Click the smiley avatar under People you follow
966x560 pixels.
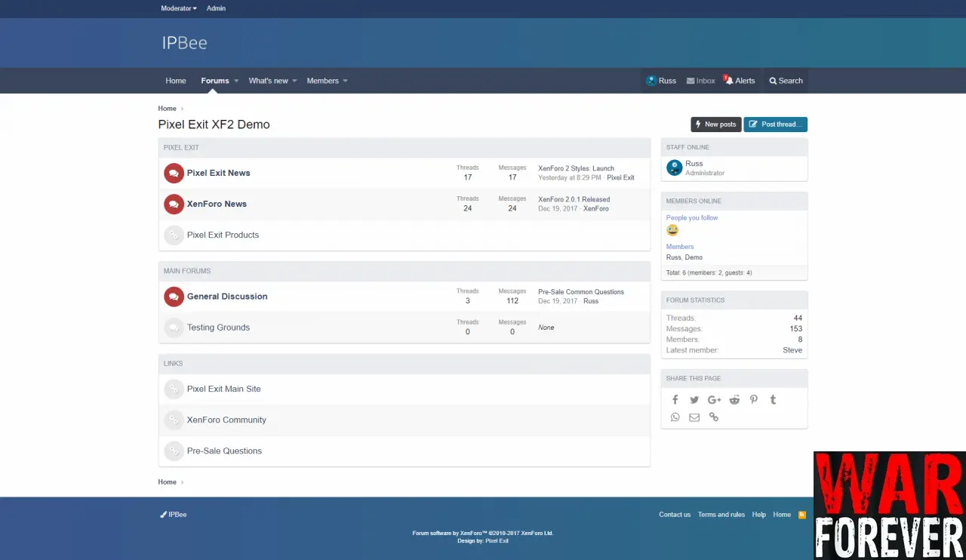coord(672,230)
